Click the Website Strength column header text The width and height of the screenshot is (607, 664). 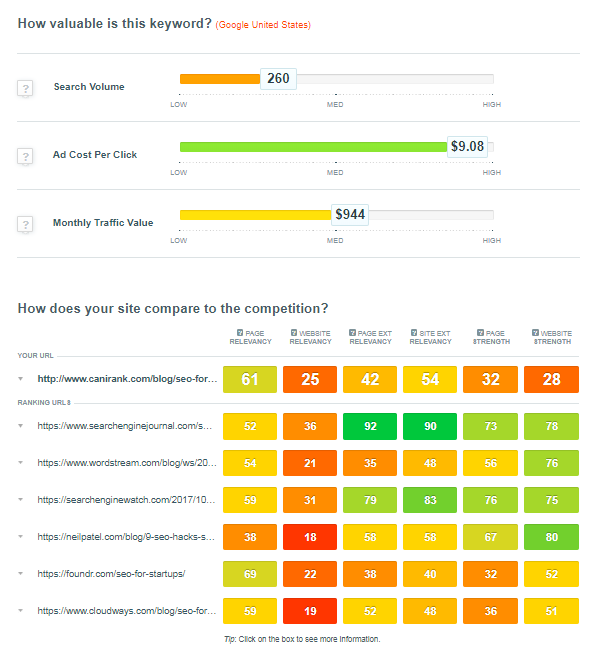point(553,338)
